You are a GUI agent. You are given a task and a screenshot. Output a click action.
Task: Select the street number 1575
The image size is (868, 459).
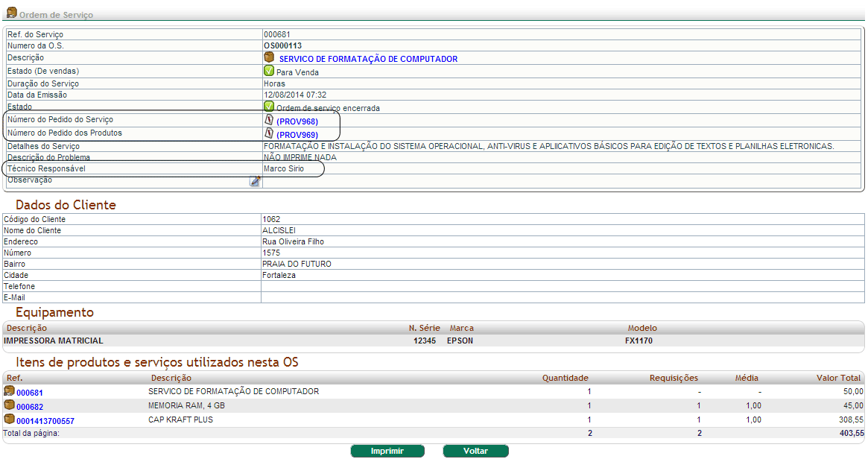pos(271,253)
